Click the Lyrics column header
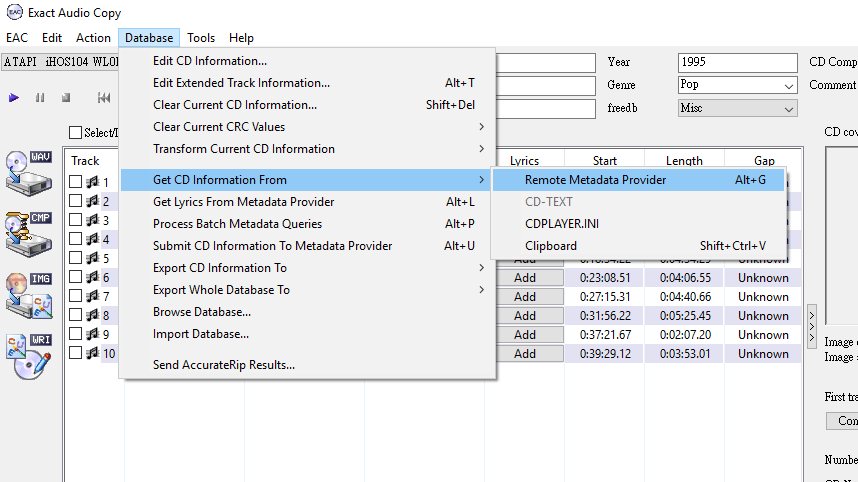This screenshot has height=482, width=858. coord(524,160)
